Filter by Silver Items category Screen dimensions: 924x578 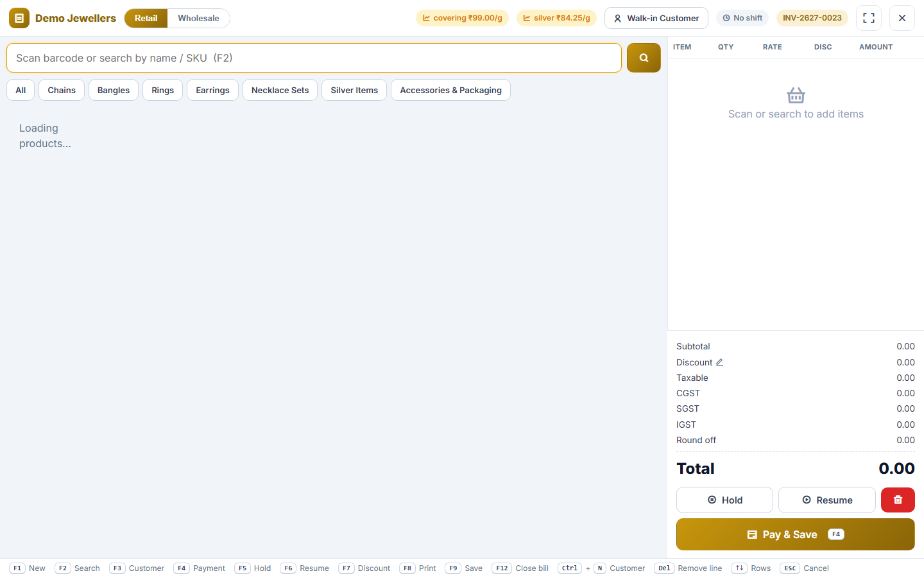354,90
